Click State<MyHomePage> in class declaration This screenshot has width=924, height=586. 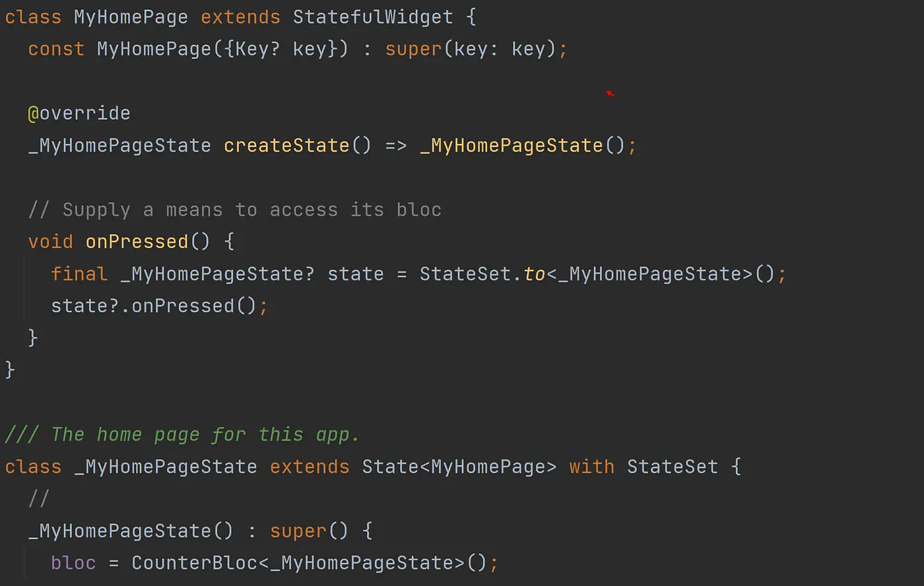pyautogui.click(x=459, y=467)
